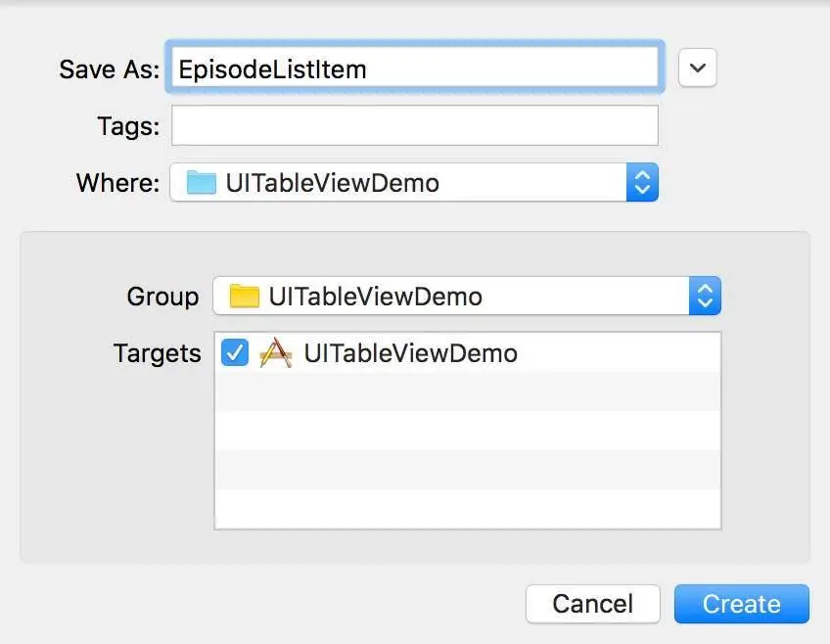Click the "Tags:" label
This screenshot has height=644, width=830.
[127, 125]
